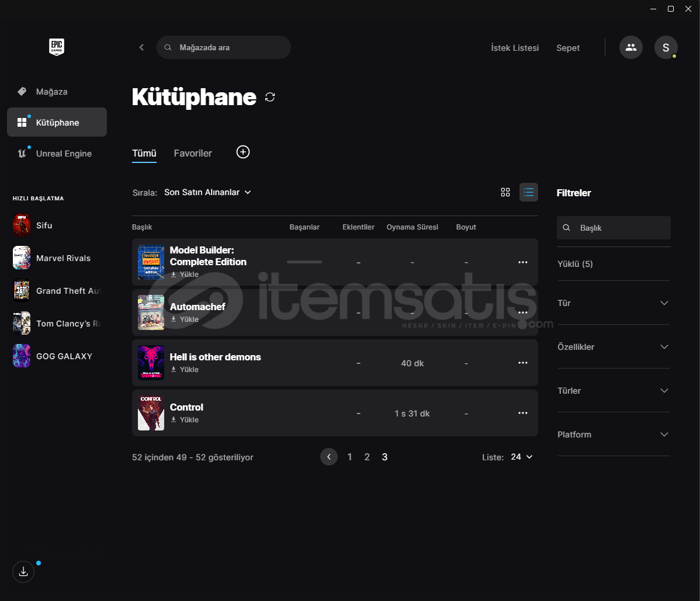Click the Control game title
Viewport: 700px width, 601px height.
(x=186, y=407)
